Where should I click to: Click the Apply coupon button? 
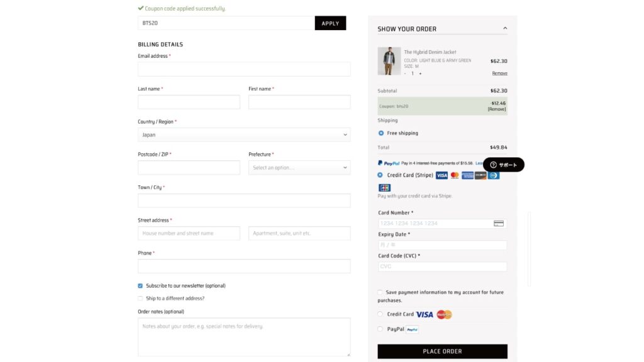pyautogui.click(x=330, y=23)
